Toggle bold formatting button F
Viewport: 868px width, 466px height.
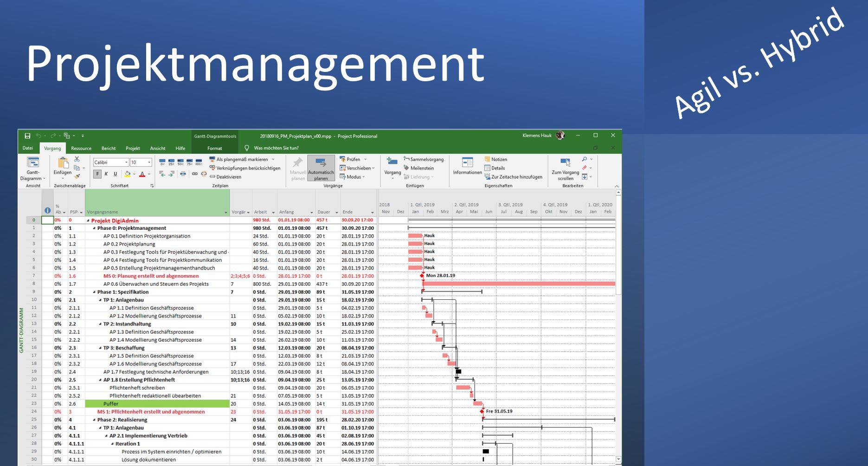click(97, 174)
